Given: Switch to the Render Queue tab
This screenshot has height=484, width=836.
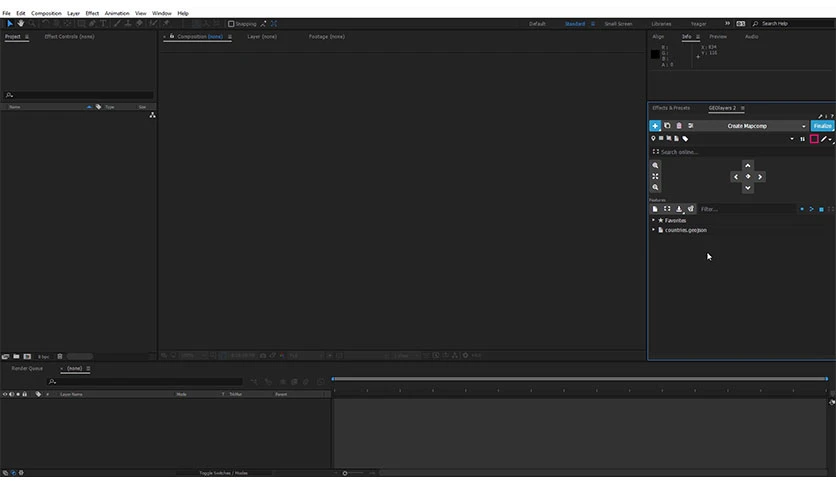Looking at the screenshot, I should click(27, 368).
